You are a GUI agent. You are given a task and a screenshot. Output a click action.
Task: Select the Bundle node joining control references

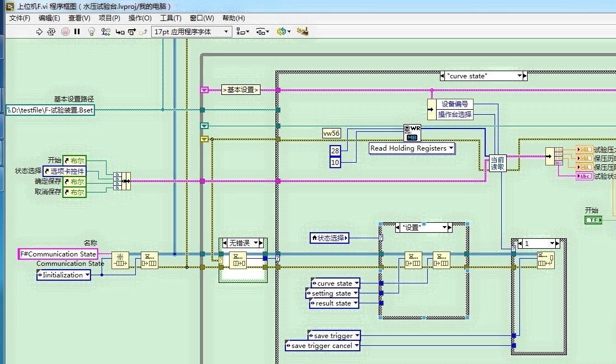122,181
